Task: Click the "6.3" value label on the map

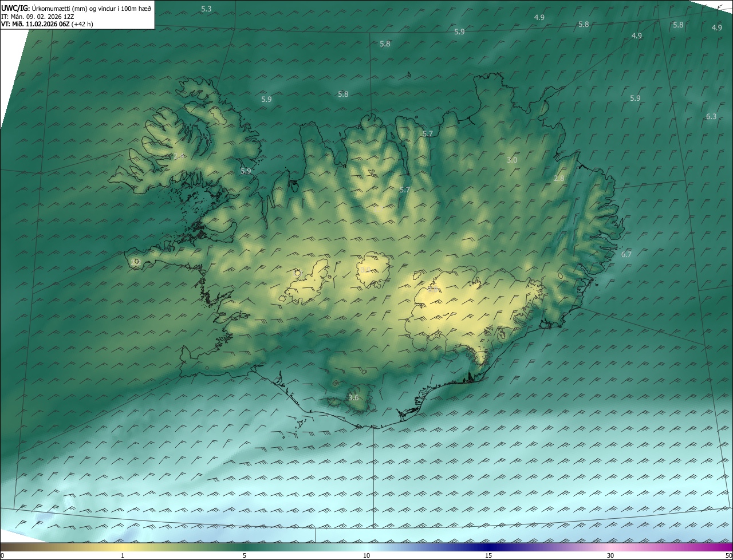Action: coord(711,116)
